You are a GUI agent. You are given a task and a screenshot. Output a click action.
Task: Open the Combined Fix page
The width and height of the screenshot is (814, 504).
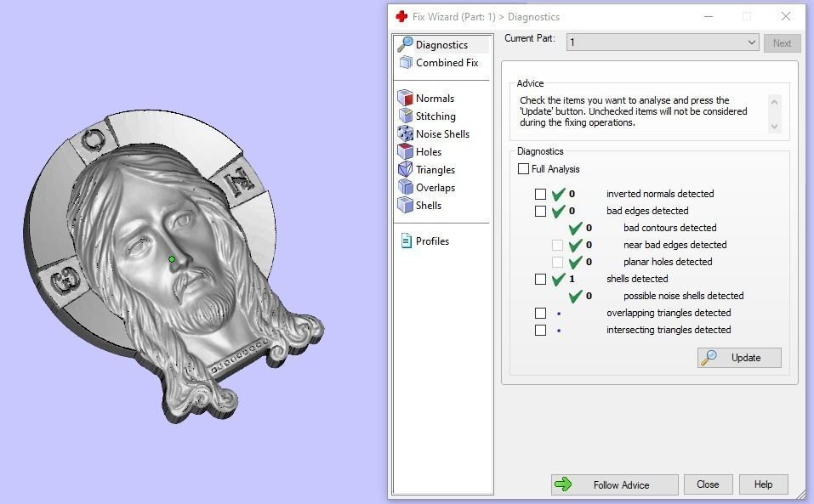pos(447,63)
